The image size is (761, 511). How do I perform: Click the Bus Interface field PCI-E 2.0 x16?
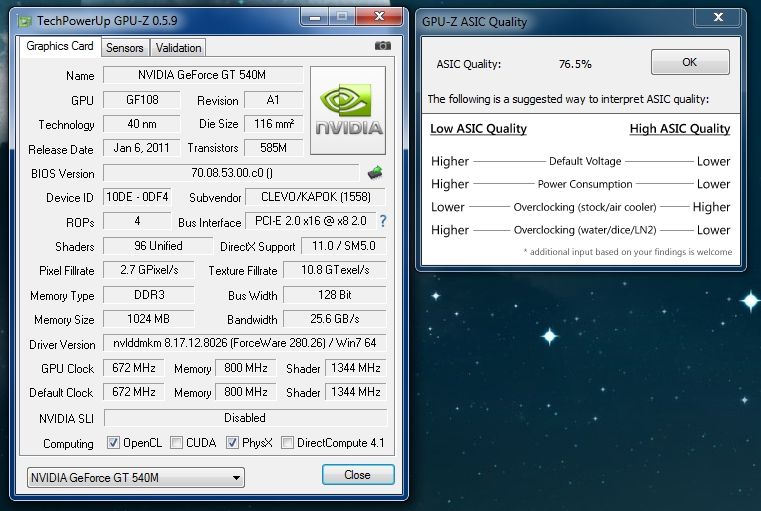coord(311,221)
